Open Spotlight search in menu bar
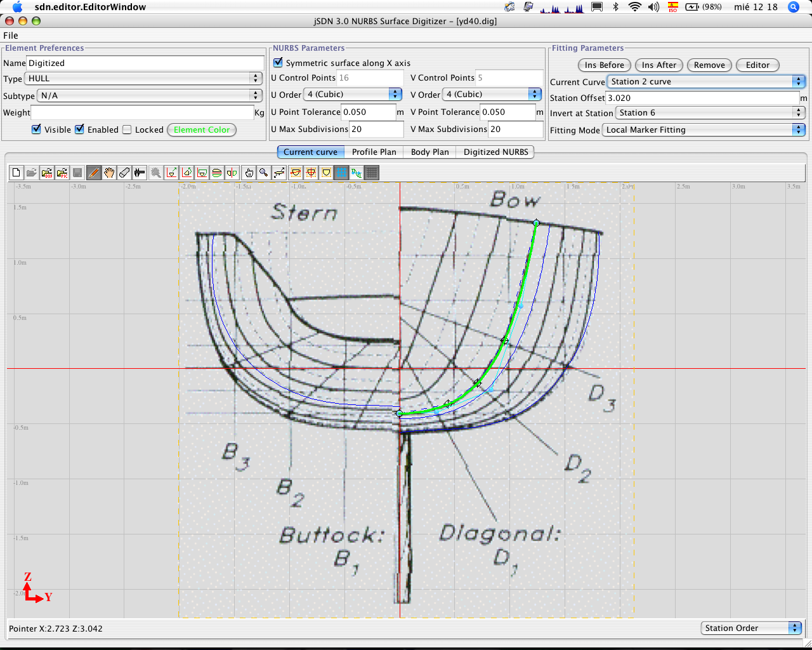 (793, 7)
